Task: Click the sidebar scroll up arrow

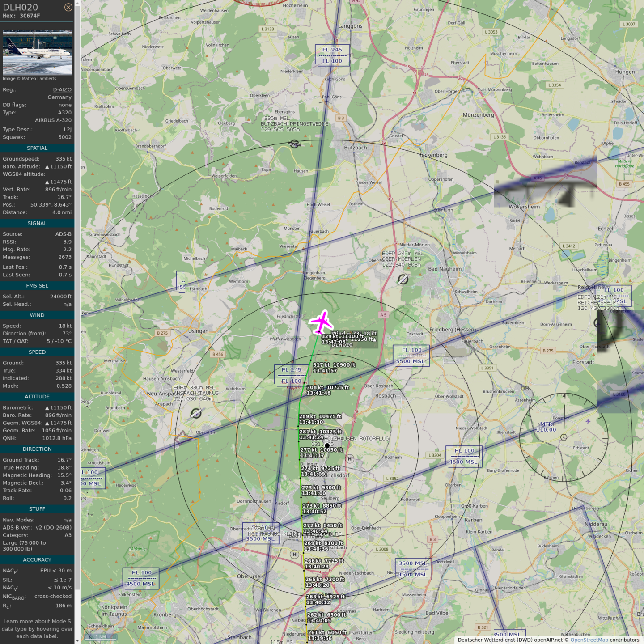Action: point(77,3)
